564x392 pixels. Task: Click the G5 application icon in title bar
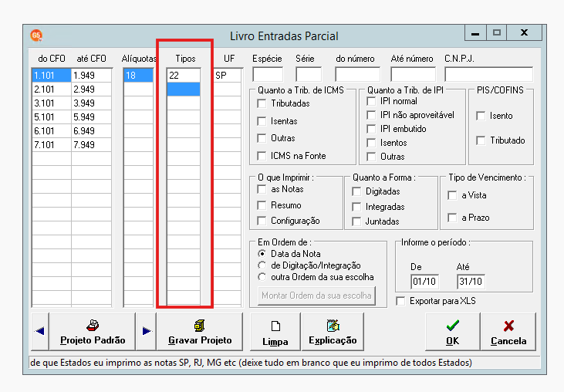click(x=36, y=35)
